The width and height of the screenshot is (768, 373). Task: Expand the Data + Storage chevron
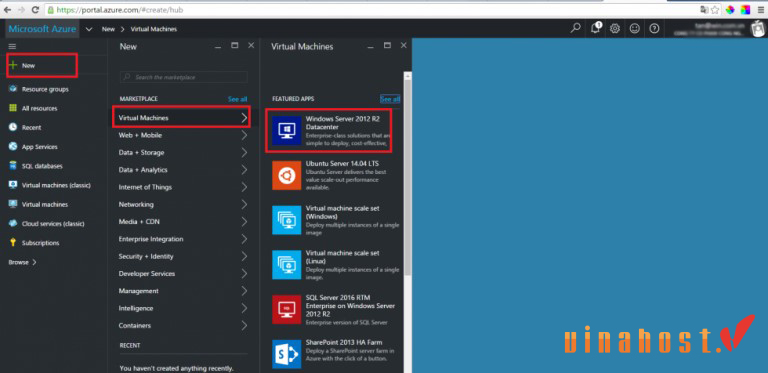point(244,153)
